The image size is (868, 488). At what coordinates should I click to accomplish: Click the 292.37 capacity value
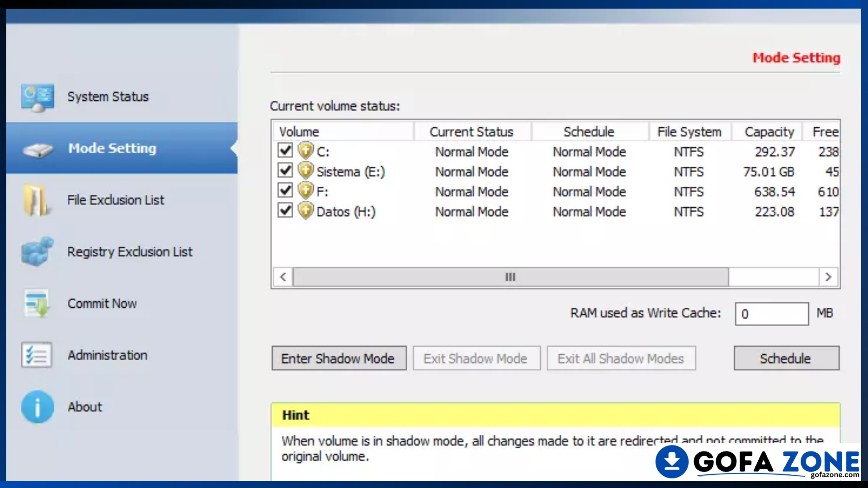click(775, 152)
